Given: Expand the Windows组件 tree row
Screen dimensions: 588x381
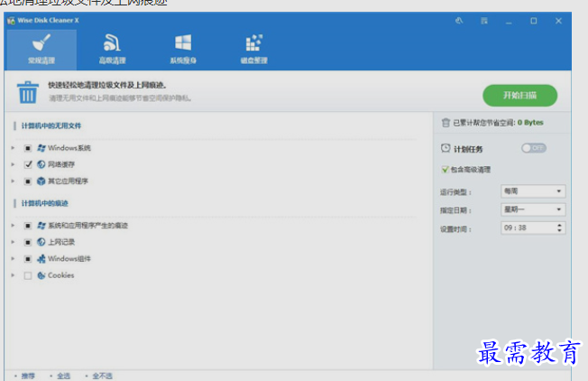Looking at the screenshot, I should 13,258.
